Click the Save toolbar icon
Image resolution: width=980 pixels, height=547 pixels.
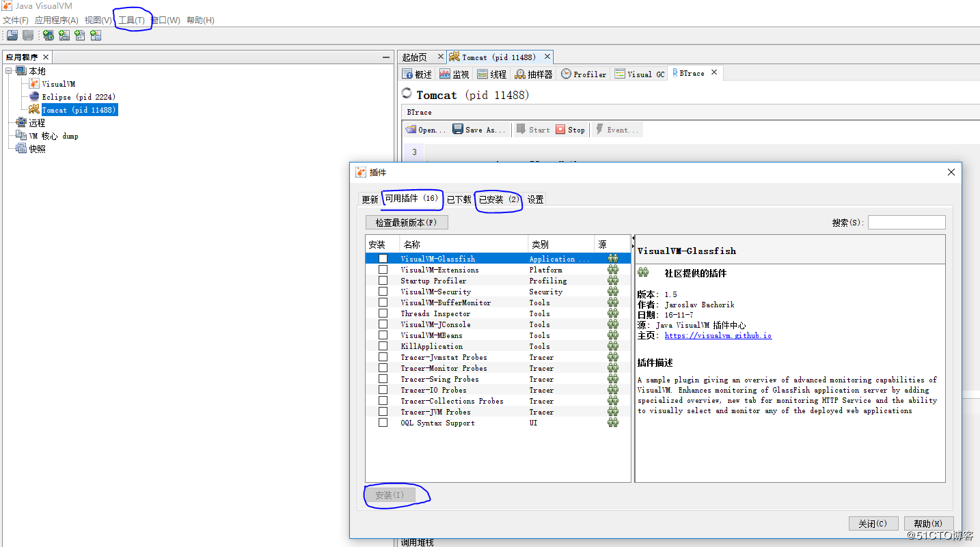pos(28,36)
